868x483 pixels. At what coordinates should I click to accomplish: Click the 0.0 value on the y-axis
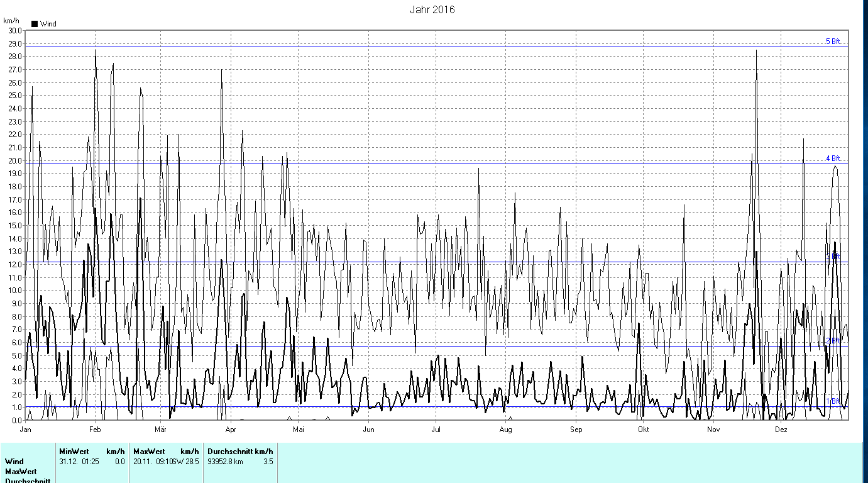16,420
